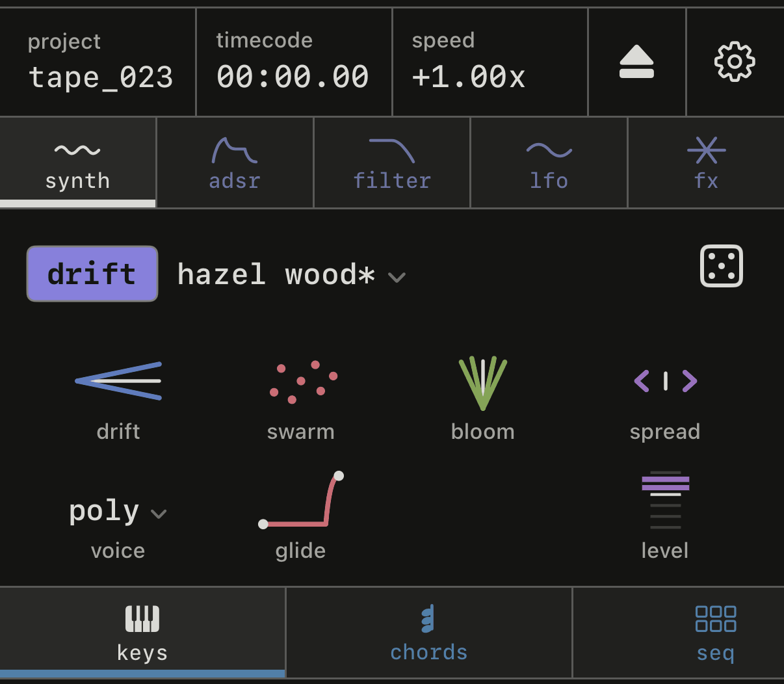Select the bloom parameter icon

coord(482,383)
